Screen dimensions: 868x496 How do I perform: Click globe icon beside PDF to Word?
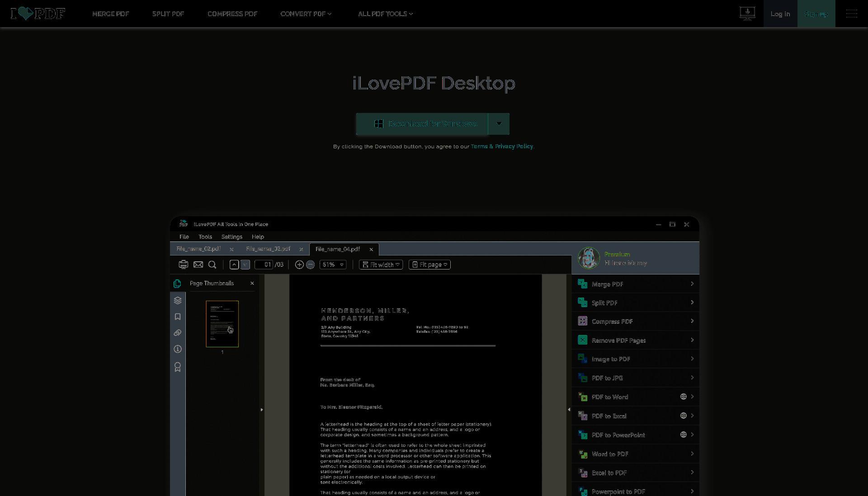click(x=684, y=397)
